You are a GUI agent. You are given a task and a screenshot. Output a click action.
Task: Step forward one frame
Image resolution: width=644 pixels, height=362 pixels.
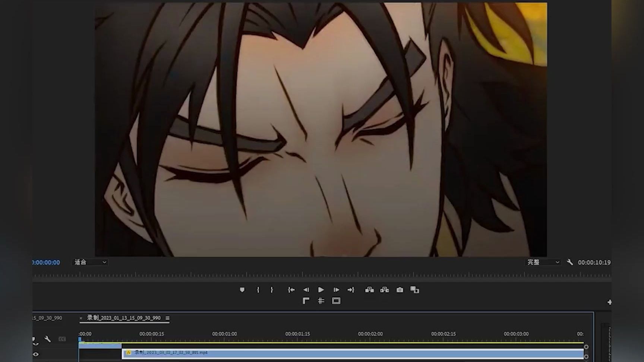(x=336, y=290)
